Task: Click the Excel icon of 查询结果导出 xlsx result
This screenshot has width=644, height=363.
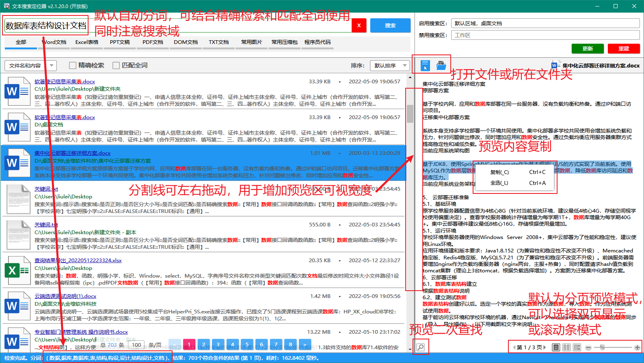Action: pyautogui.click(x=17, y=270)
